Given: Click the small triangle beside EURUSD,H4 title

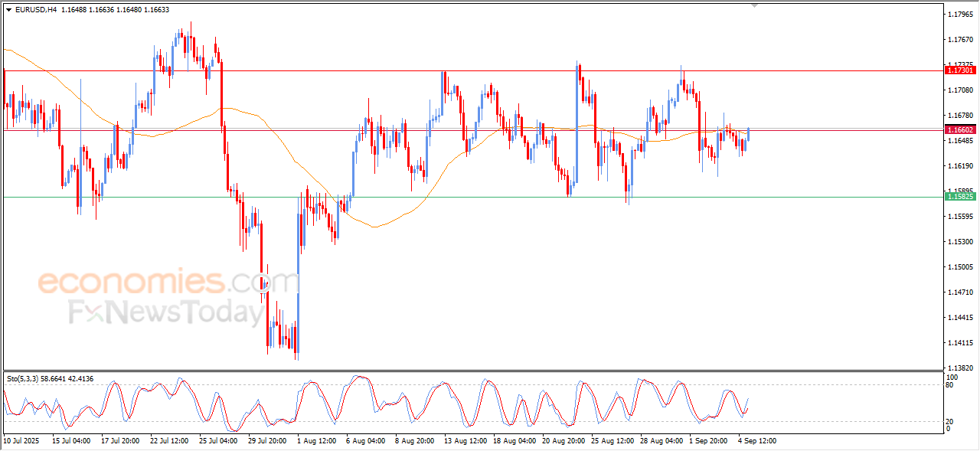Looking at the screenshot, I should pos(8,10).
